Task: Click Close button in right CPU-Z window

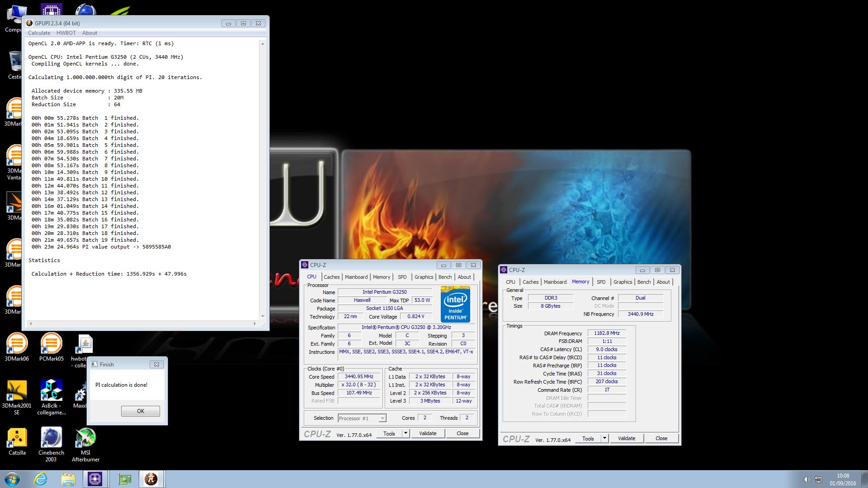Action: click(x=661, y=438)
